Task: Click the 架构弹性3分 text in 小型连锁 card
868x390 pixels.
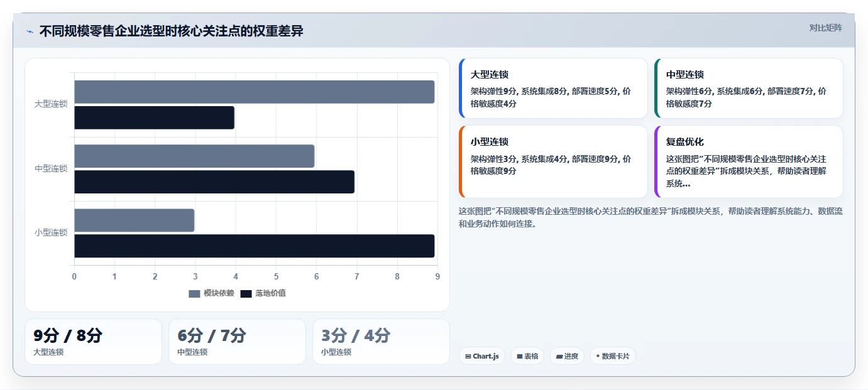Action: (494, 159)
